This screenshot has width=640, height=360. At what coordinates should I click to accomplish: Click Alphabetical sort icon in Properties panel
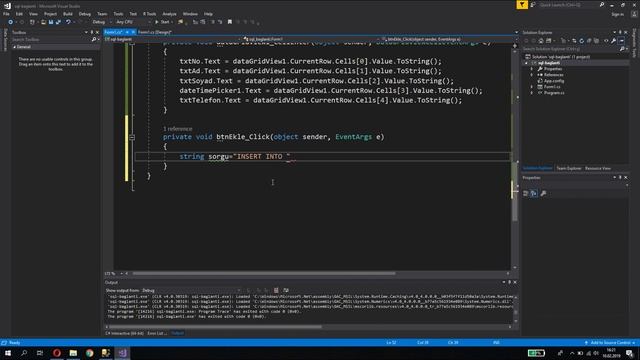(533, 193)
